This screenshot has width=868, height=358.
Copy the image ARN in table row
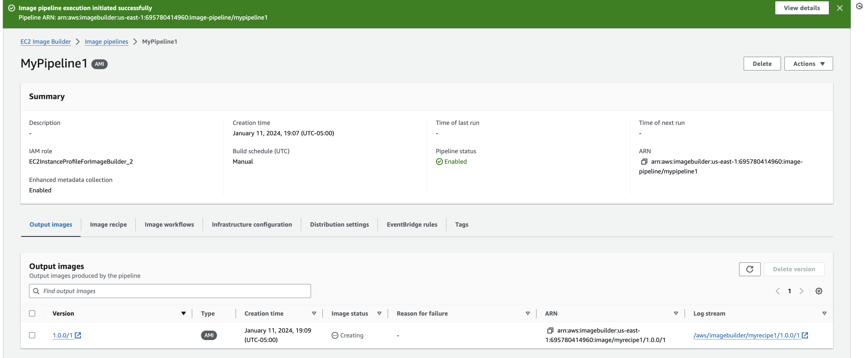(x=550, y=330)
